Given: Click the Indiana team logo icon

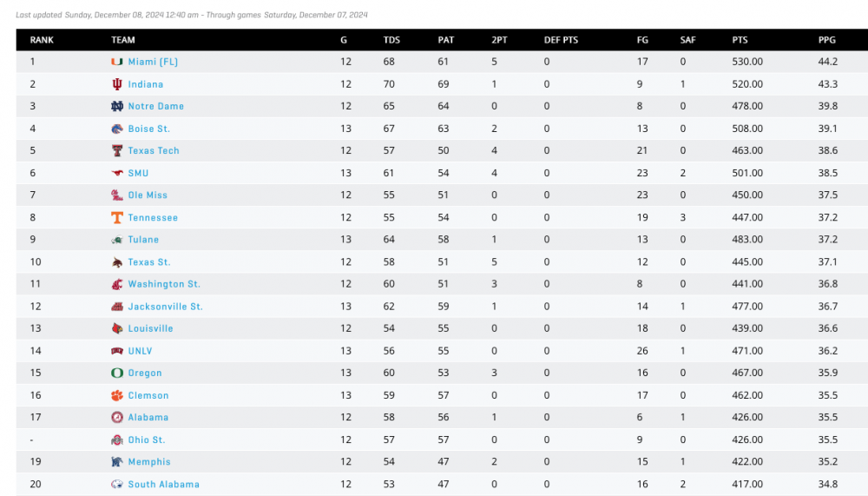Looking at the screenshot, I should (x=116, y=84).
